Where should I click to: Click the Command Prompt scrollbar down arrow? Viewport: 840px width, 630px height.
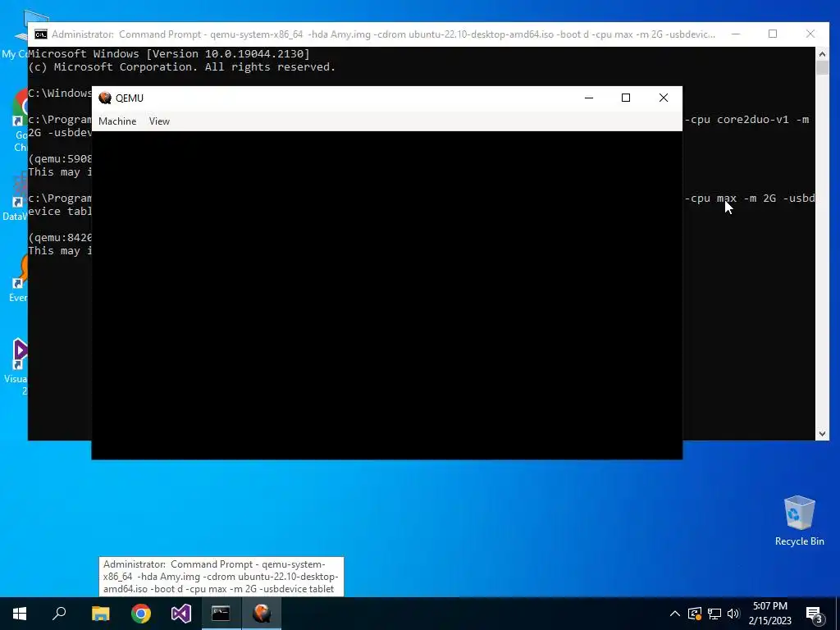tap(822, 434)
